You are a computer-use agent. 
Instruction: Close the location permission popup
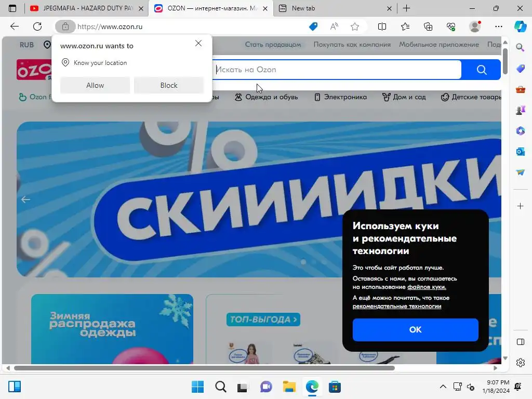tap(198, 43)
